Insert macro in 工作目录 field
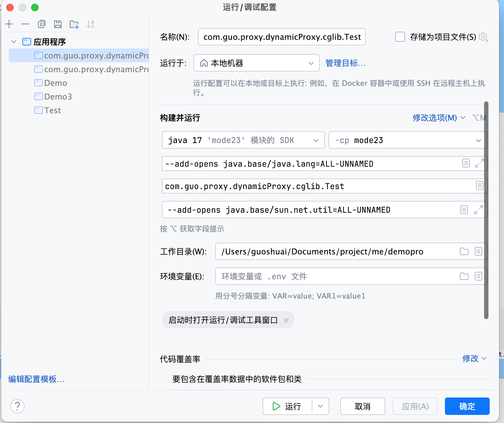Screen dimensions: 504x423 pyautogui.click(x=478, y=251)
